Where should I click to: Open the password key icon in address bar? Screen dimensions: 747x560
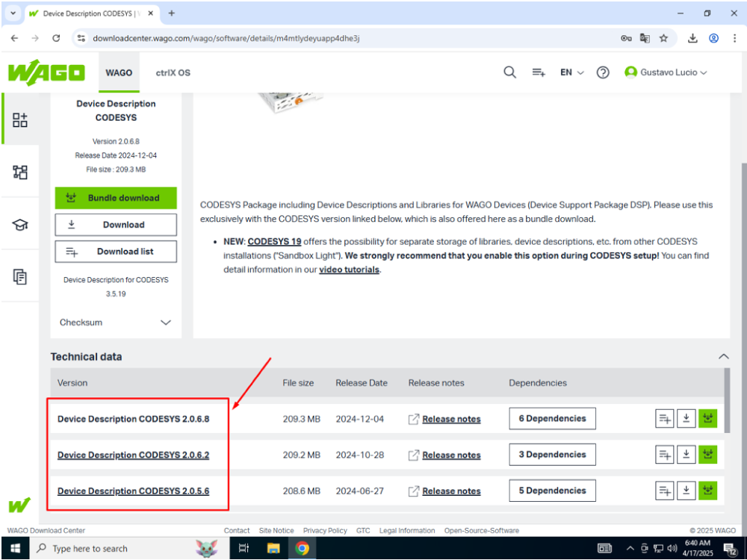tap(626, 38)
